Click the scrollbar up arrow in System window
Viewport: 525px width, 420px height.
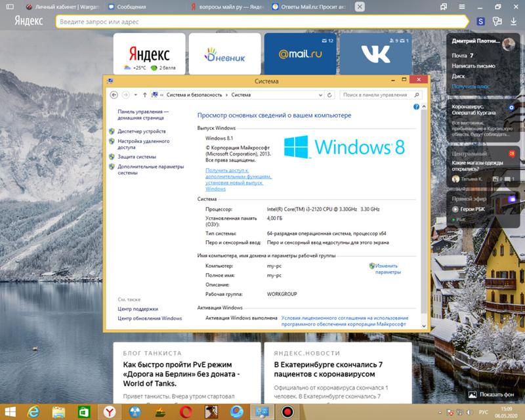[424, 106]
